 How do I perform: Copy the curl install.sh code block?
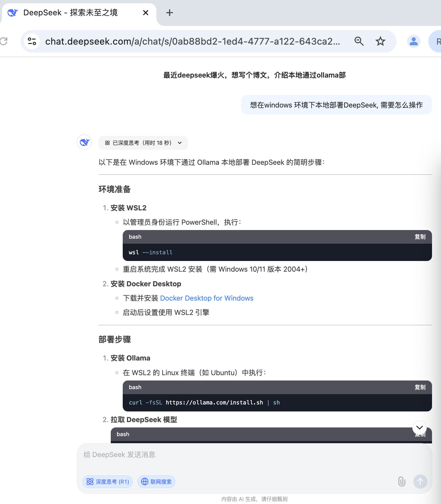pos(420,387)
